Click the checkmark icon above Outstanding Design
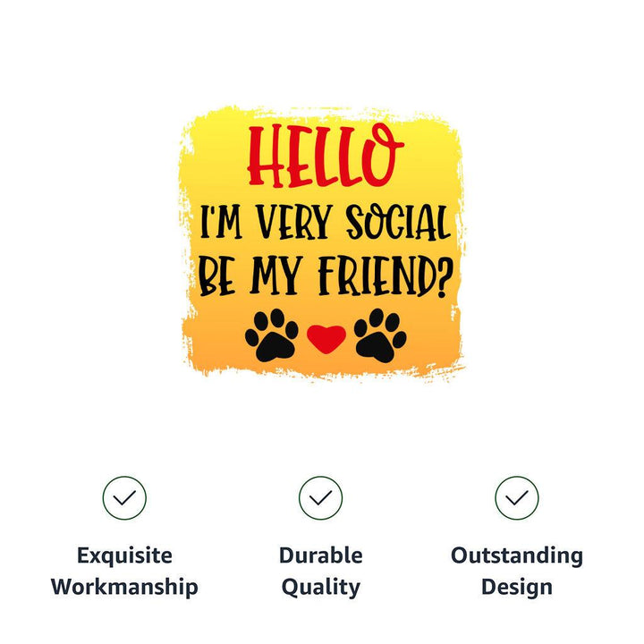 click(x=517, y=498)
